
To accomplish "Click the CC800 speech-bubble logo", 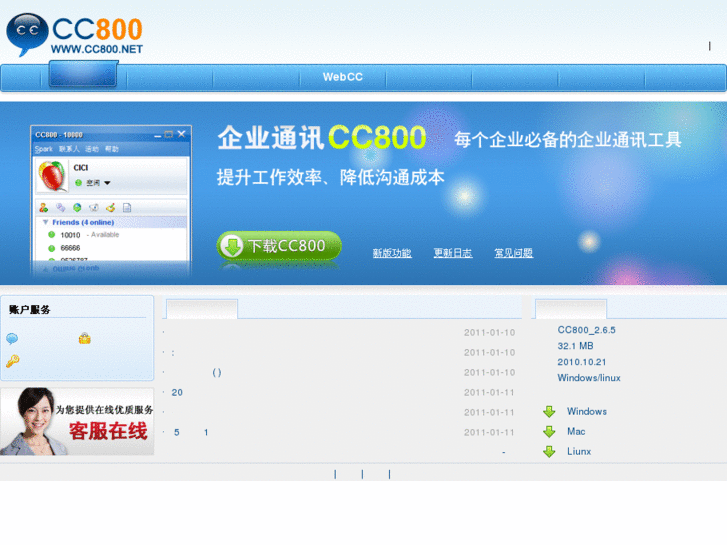I will tap(27, 34).
